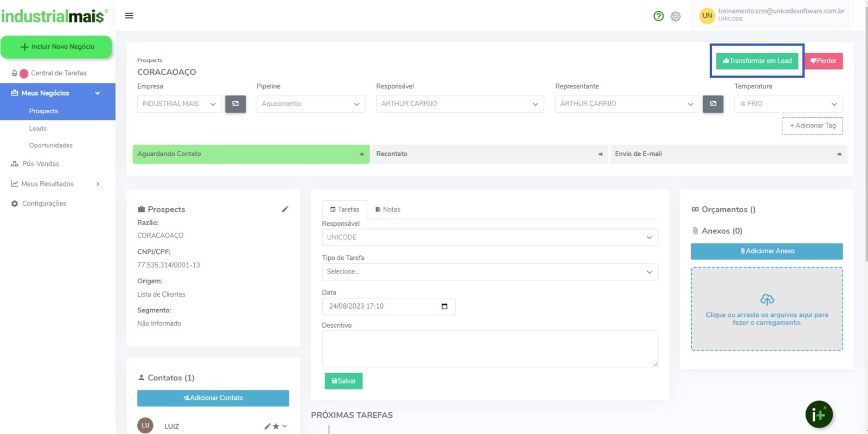Switch to the Notas tab
Image resolution: width=868 pixels, height=434 pixels.
(x=388, y=209)
